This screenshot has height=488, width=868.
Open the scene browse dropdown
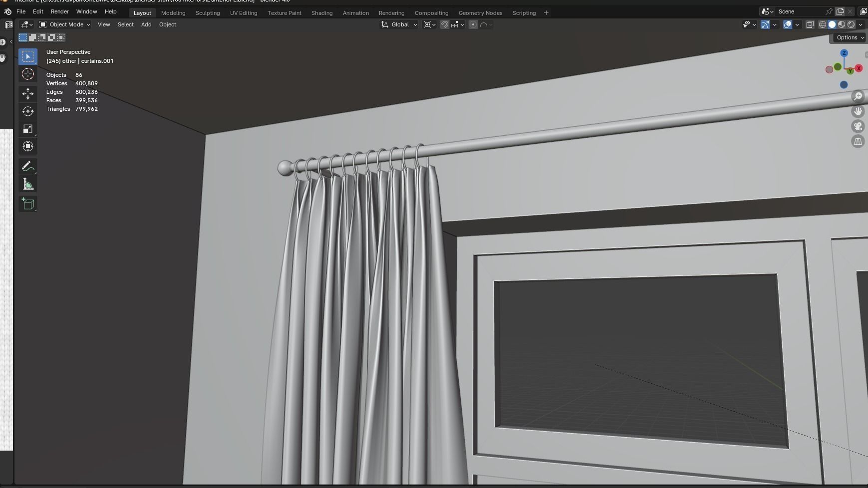click(768, 11)
